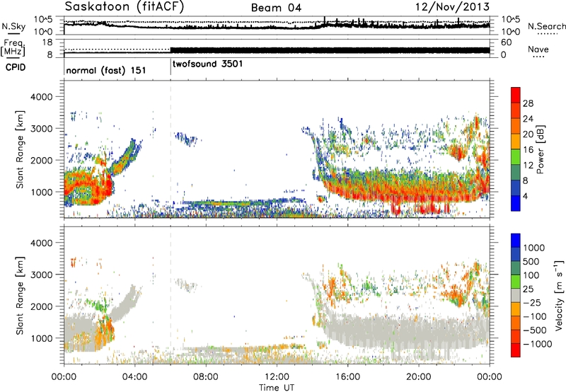The width and height of the screenshot is (566, 392).
Task: Click the velocity colorbar gradient
Action: 516,295
